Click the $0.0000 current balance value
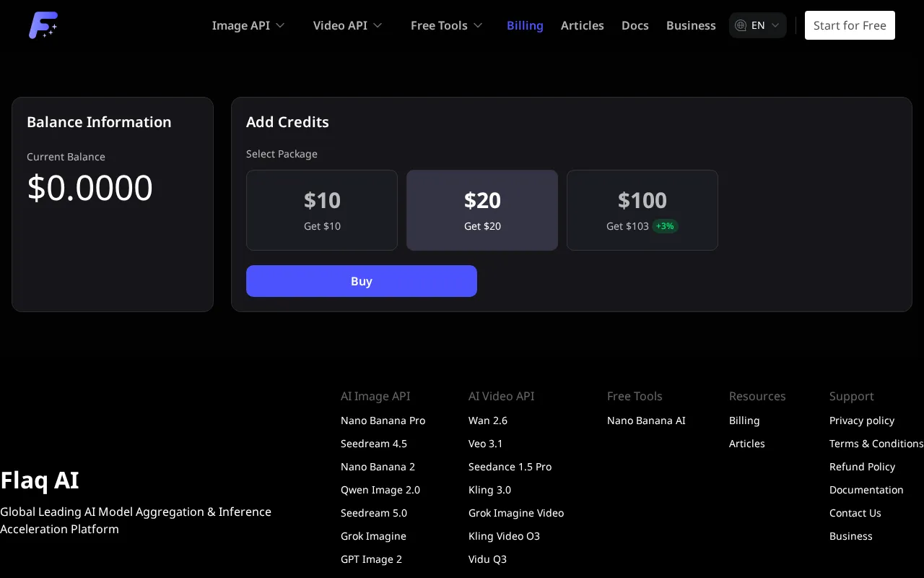 [x=90, y=188]
